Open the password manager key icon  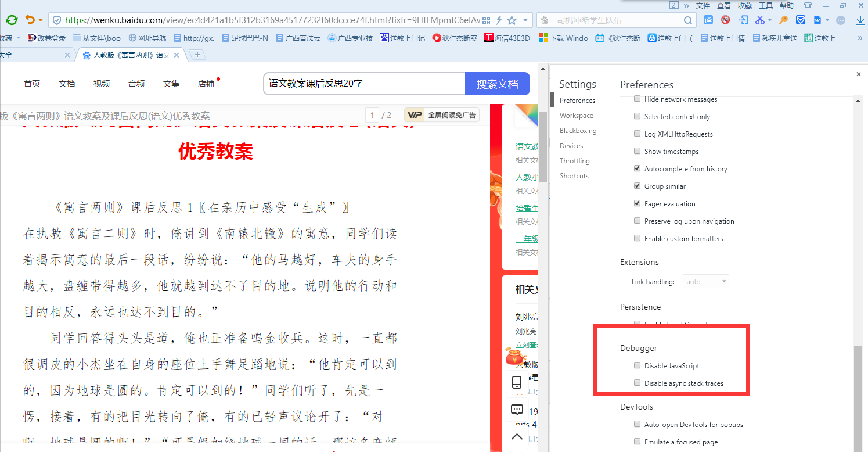click(783, 20)
